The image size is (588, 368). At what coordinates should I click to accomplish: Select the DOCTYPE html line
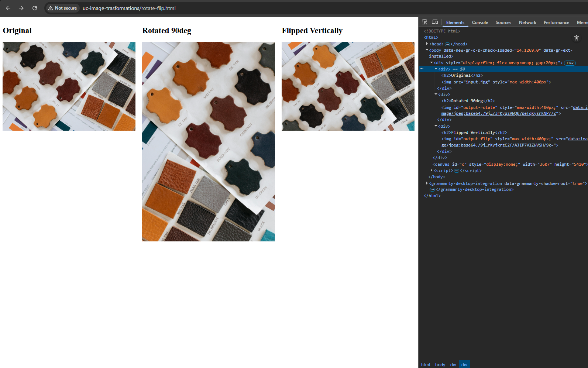tap(442, 31)
